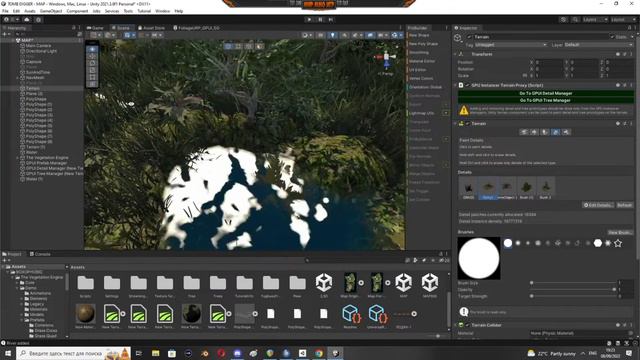640x360 pixels.
Task: Select the star-shaped brush preset
Action: (x=618, y=243)
